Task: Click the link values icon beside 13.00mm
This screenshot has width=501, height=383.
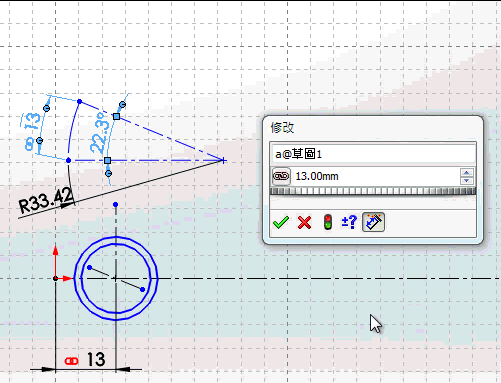Action: 281,176
